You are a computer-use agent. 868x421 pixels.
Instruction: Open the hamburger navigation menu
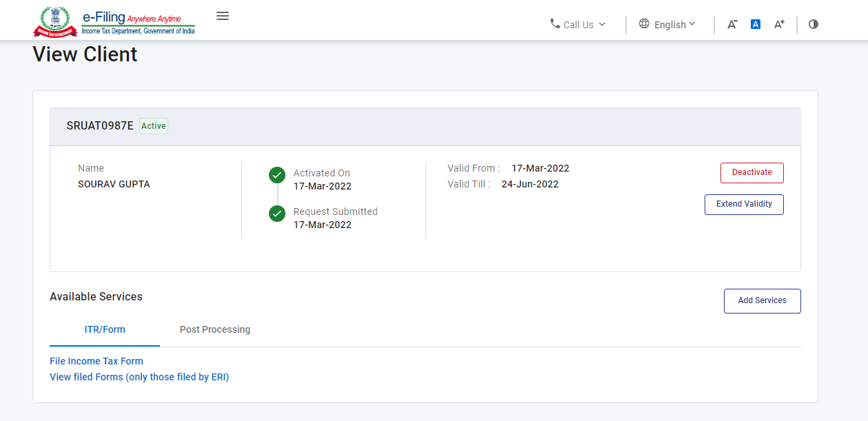(x=222, y=15)
